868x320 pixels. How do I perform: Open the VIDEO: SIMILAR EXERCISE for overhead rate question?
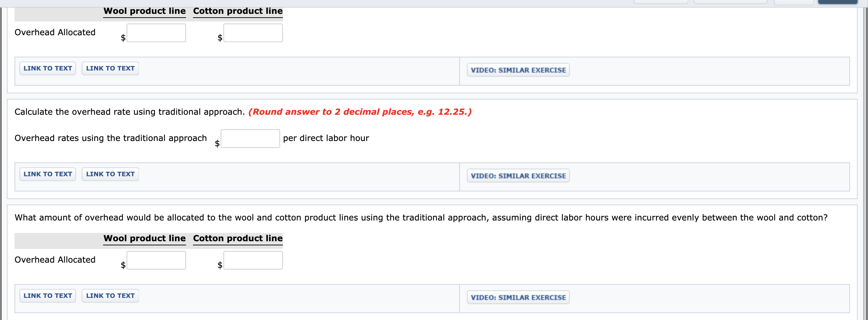pos(518,176)
